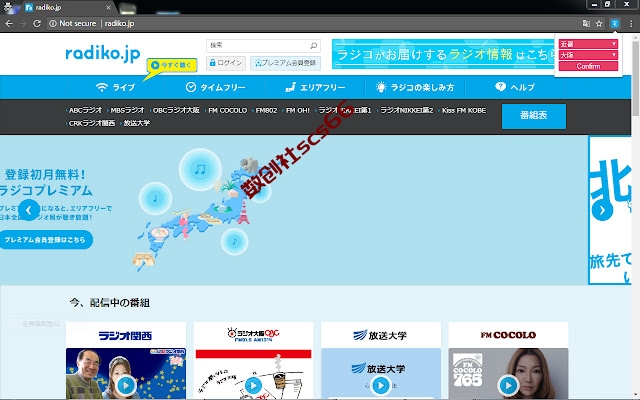
Task: Select the radiko.jp browser tab
Action: pyautogui.click(x=65, y=7)
